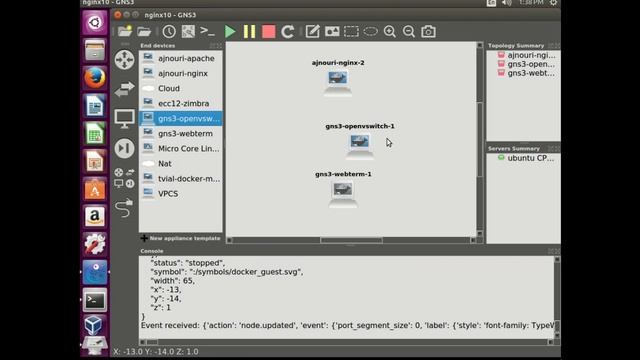The height and width of the screenshot is (360, 640).
Task: Add a note to the topology
Action: coord(313,31)
